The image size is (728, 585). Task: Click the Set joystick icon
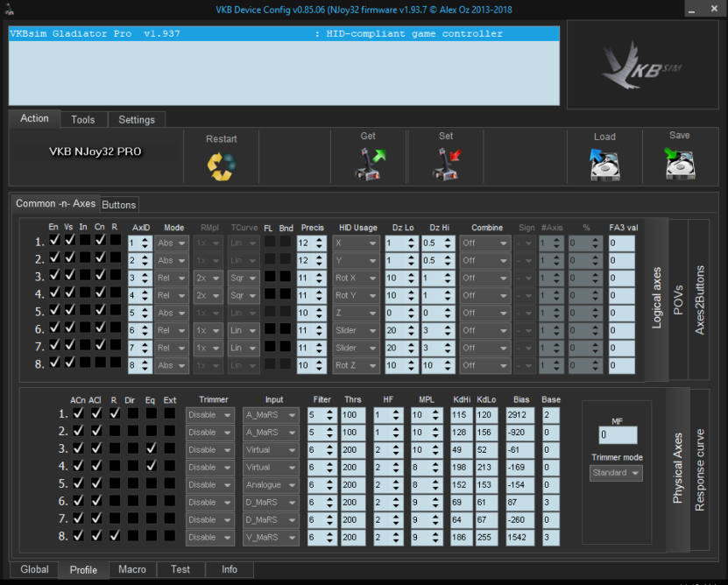[x=446, y=163]
